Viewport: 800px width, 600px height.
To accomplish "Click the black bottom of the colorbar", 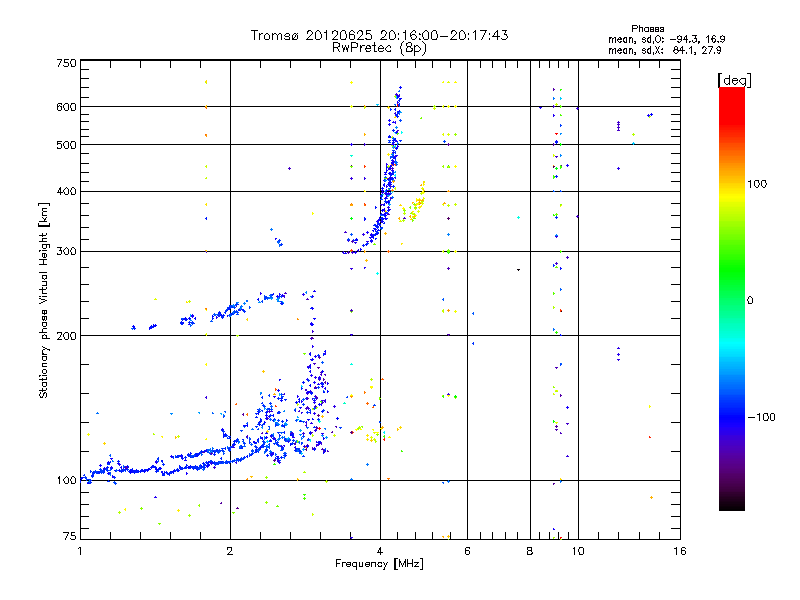I will pos(732,503).
